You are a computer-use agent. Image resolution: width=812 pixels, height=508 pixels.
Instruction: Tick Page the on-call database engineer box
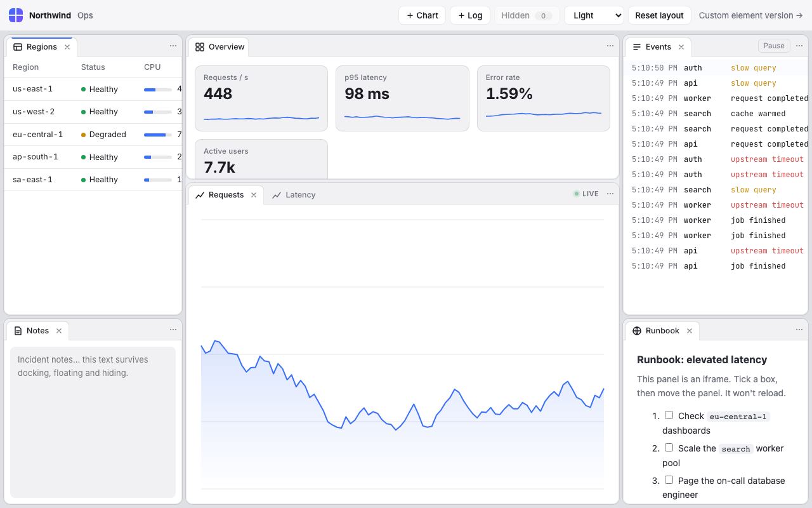point(669,480)
